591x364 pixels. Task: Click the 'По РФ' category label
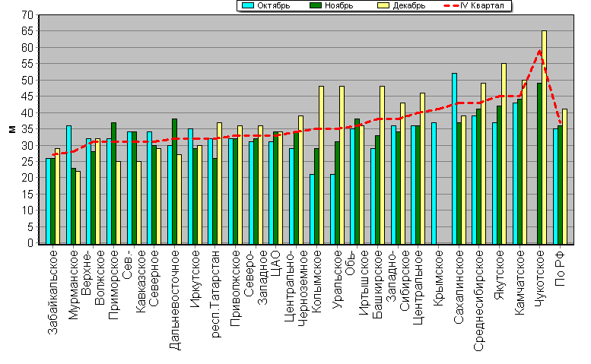click(561, 268)
